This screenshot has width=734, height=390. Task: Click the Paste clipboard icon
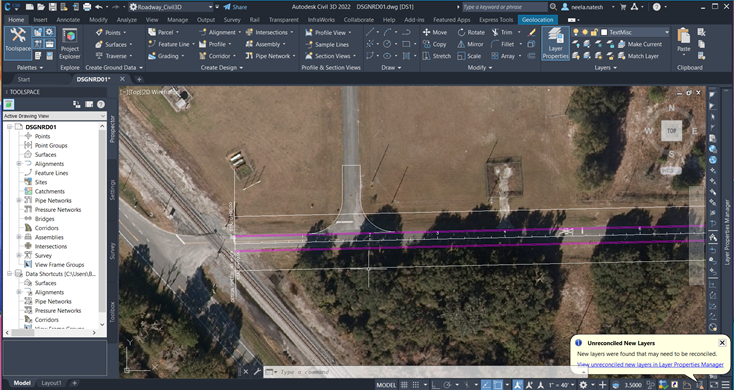coord(683,40)
